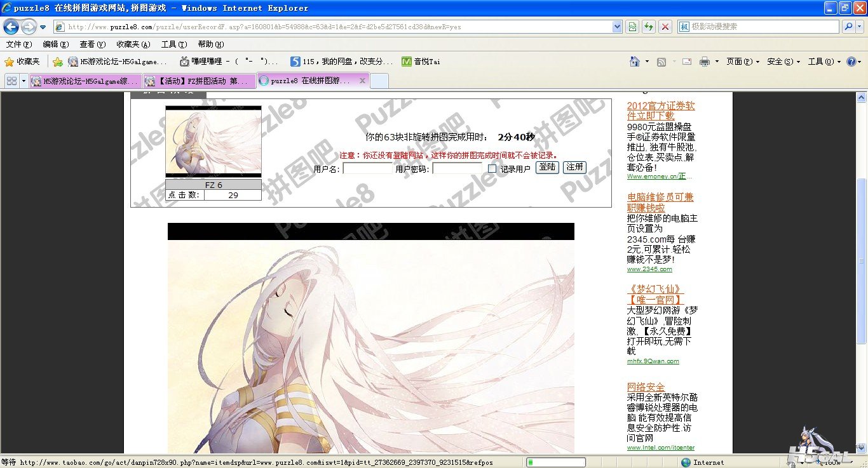Click the add to favorites bar icon
The height and width of the screenshot is (468, 868).
[x=57, y=62]
